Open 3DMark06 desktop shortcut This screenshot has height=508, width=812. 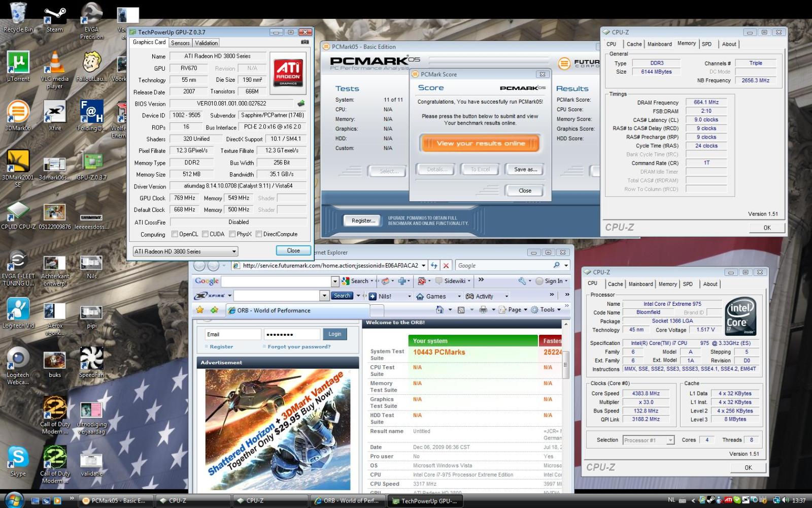(18, 116)
